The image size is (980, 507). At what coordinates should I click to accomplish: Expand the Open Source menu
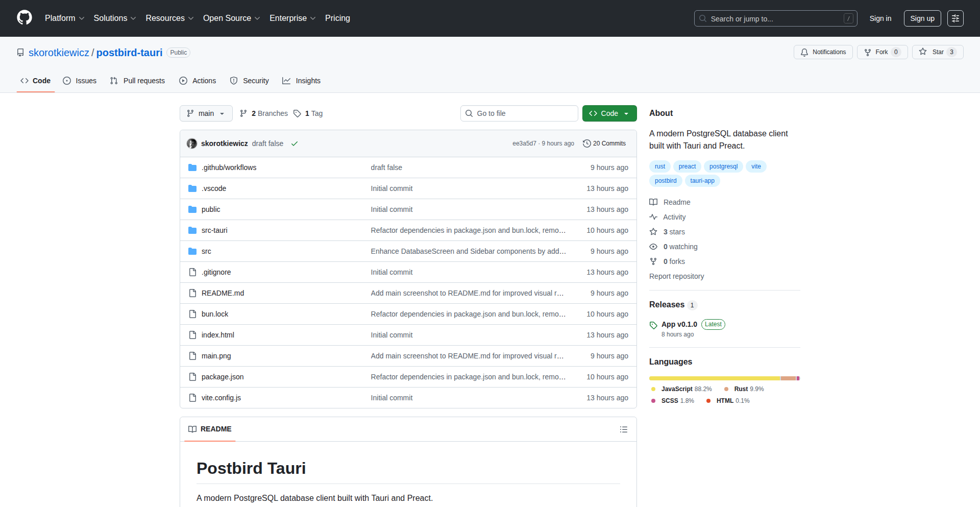point(232,18)
